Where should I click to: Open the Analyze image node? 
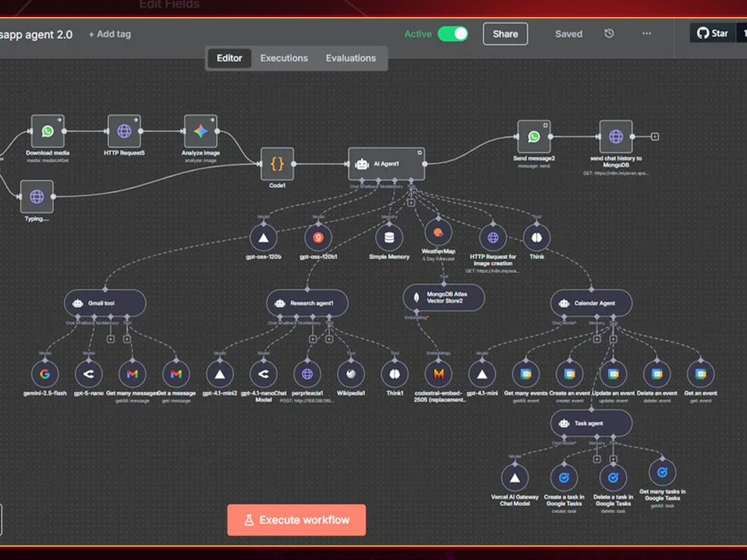200,131
